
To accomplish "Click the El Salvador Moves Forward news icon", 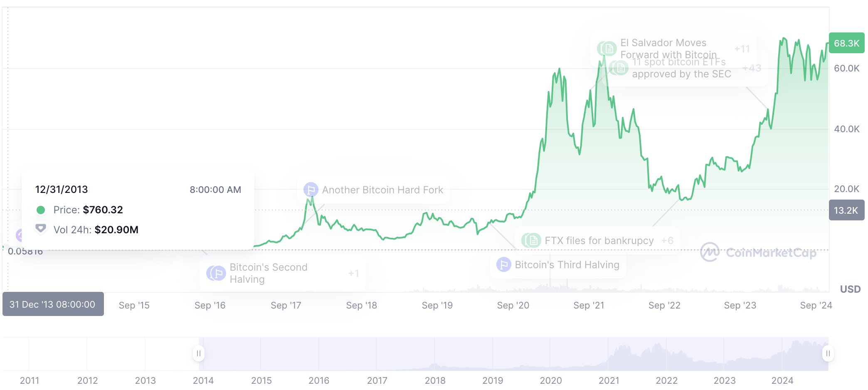I will click(607, 49).
